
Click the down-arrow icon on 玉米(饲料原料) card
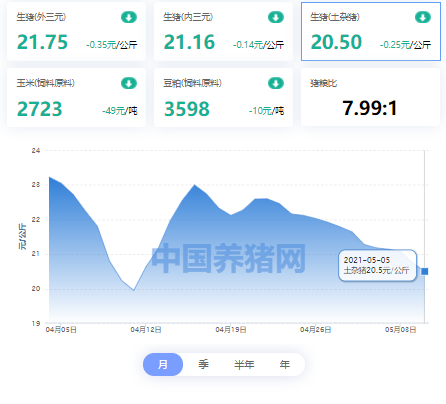pyautogui.click(x=129, y=83)
